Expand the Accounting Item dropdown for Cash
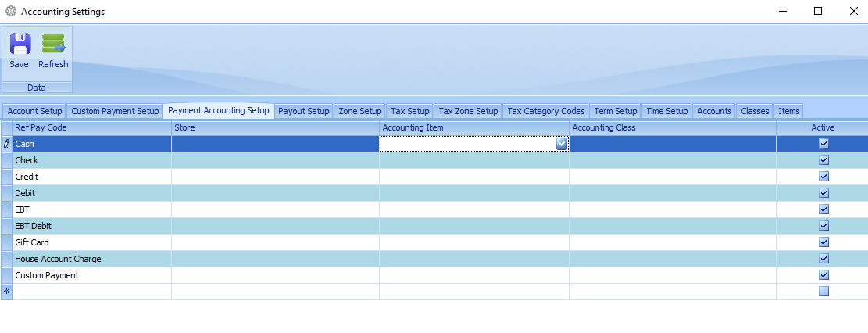Screen dimensions: 868x333 tap(561, 144)
